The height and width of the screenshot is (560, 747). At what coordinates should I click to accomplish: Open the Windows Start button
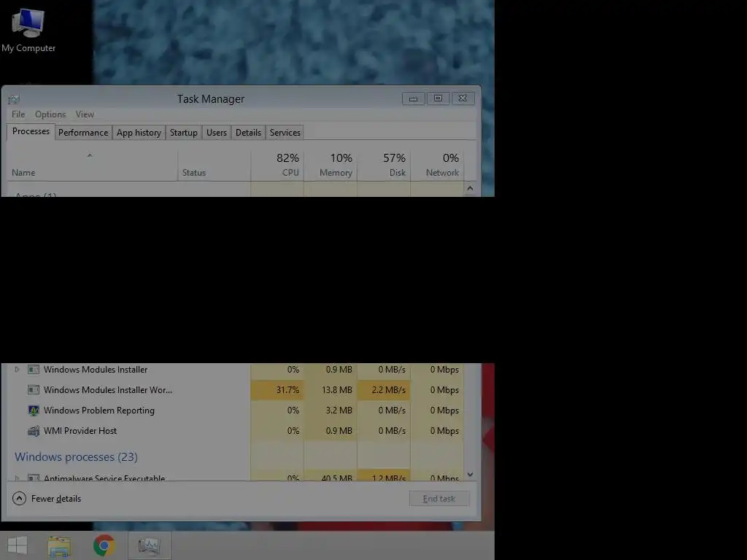tap(18, 545)
